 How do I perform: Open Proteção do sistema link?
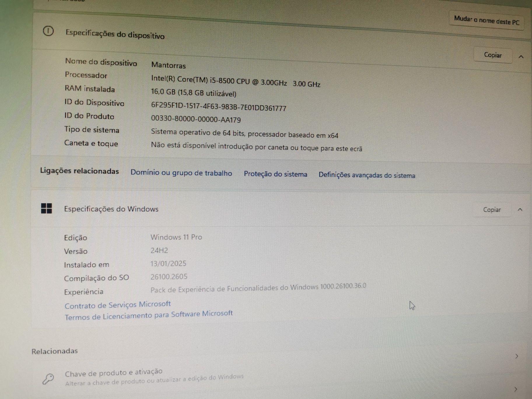click(x=275, y=174)
